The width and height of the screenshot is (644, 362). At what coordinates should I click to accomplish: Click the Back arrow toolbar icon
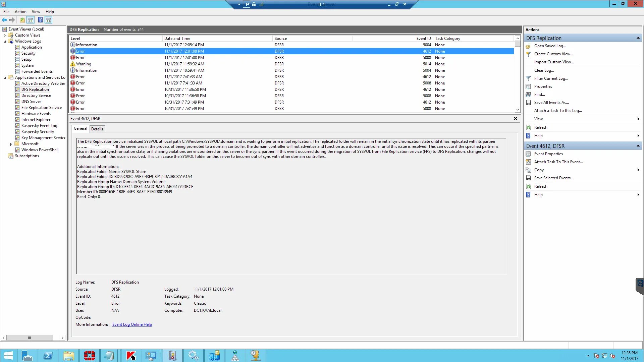click(x=4, y=20)
